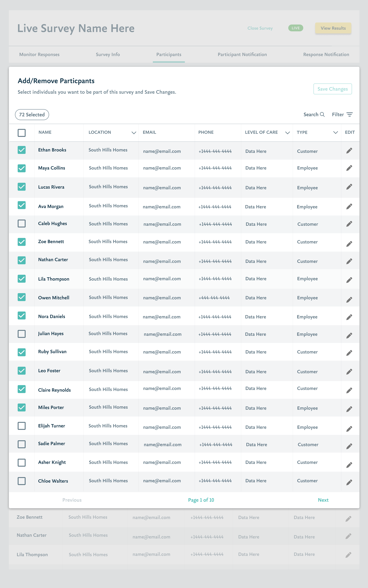The height and width of the screenshot is (588, 368).
Task: Uncheck Ethan Brooks
Action: point(22,150)
